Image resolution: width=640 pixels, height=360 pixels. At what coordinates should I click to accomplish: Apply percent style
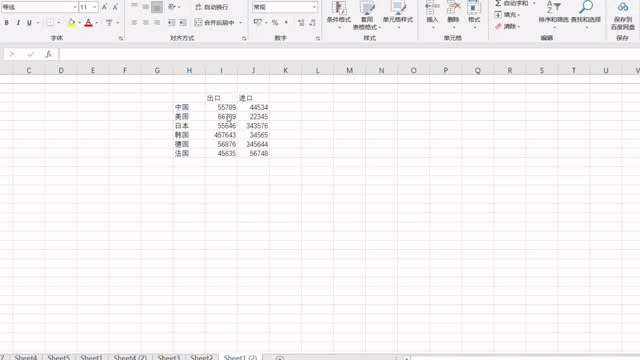coord(275,23)
